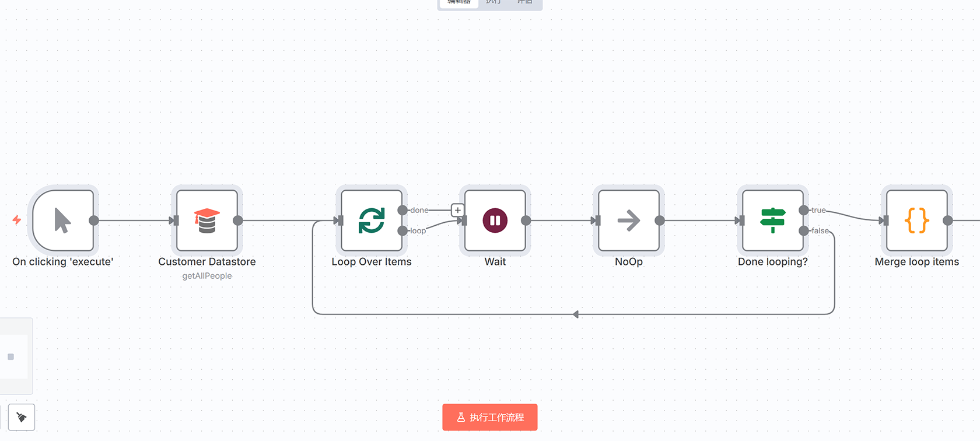The width and height of the screenshot is (980, 441).
Task: Switch to the 执行 executions tab
Action: point(494,2)
